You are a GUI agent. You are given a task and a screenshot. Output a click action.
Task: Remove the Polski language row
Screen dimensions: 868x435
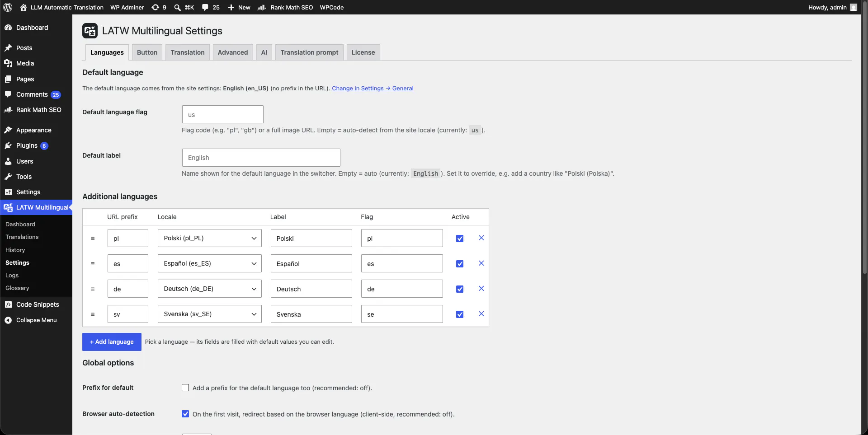(x=481, y=238)
